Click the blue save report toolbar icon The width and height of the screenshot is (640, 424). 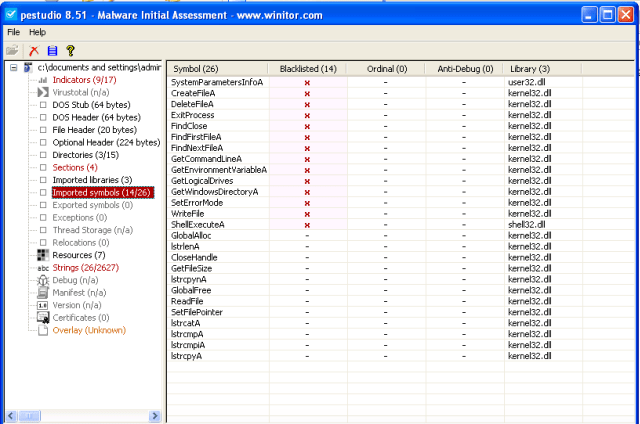[x=51, y=50]
